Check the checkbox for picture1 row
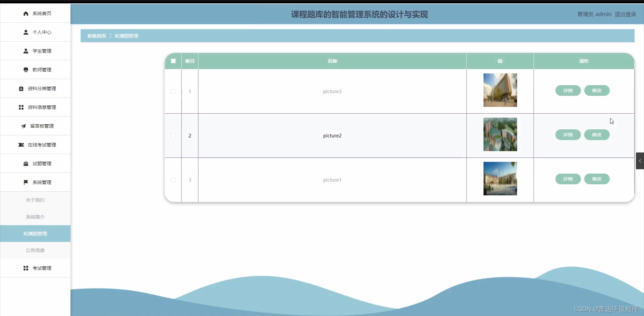The height and width of the screenshot is (316, 644). click(173, 180)
